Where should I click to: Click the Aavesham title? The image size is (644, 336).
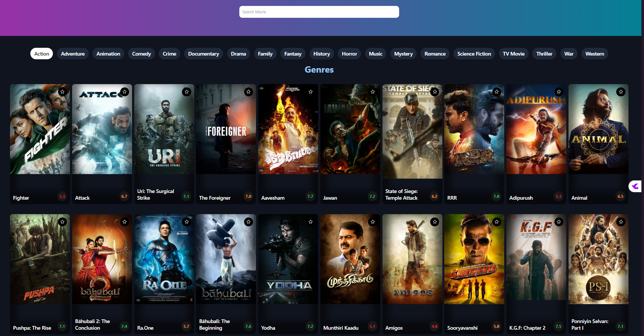(x=273, y=198)
